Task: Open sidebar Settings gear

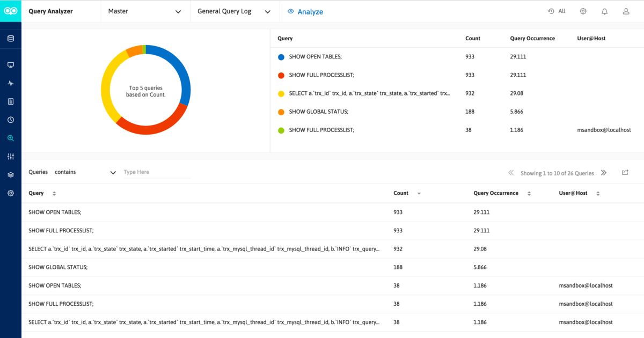Action: (10, 193)
